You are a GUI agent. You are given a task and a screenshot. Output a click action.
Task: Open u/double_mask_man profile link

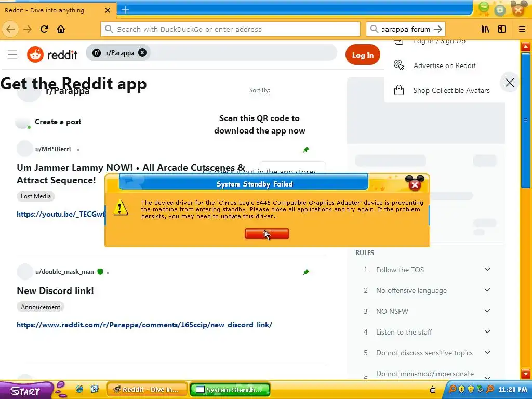point(64,272)
